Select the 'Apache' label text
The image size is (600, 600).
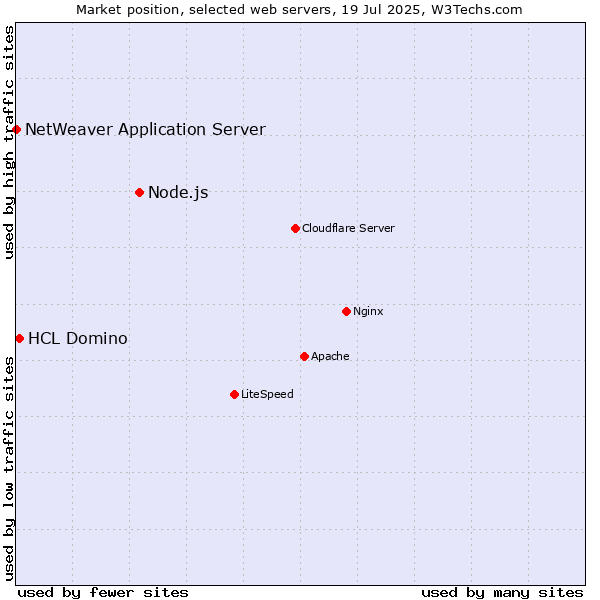(x=330, y=356)
